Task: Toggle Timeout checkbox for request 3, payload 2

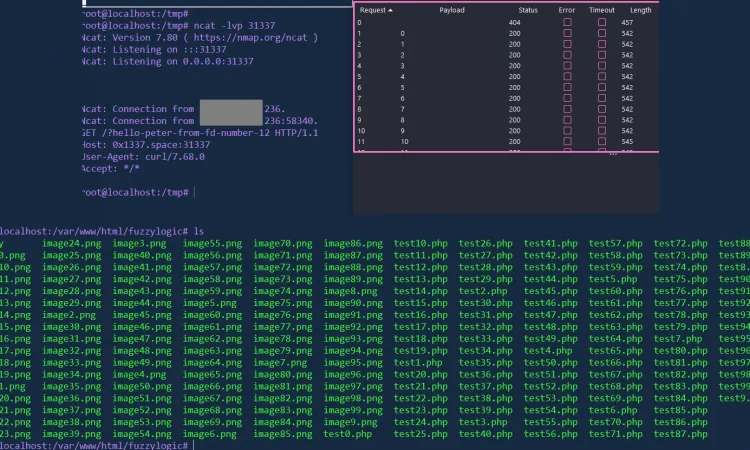Action: point(602,55)
